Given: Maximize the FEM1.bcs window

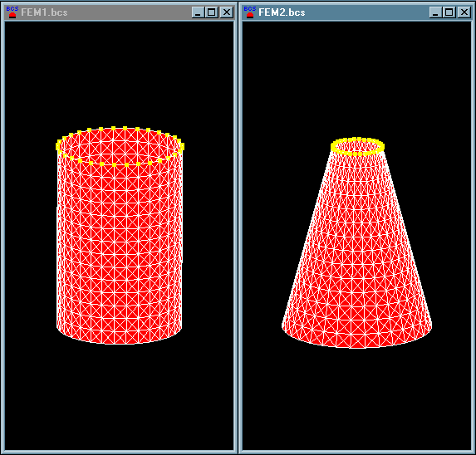Looking at the screenshot, I should (x=212, y=12).
